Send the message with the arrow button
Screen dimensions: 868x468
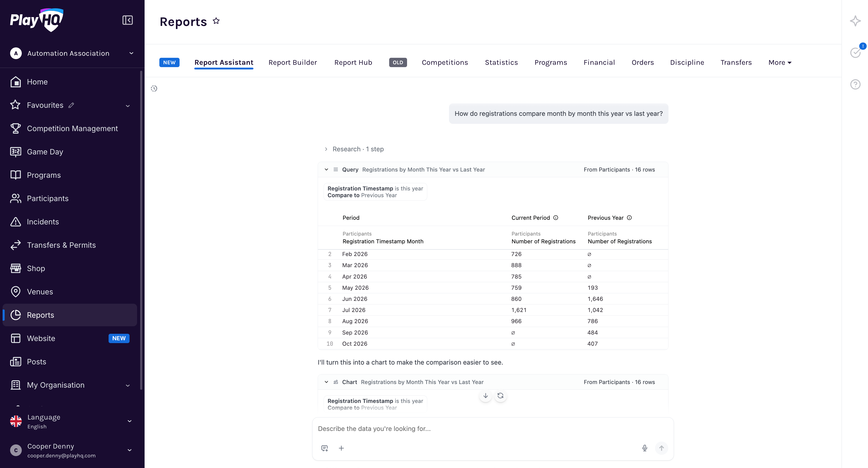click(x=661, y=448)
